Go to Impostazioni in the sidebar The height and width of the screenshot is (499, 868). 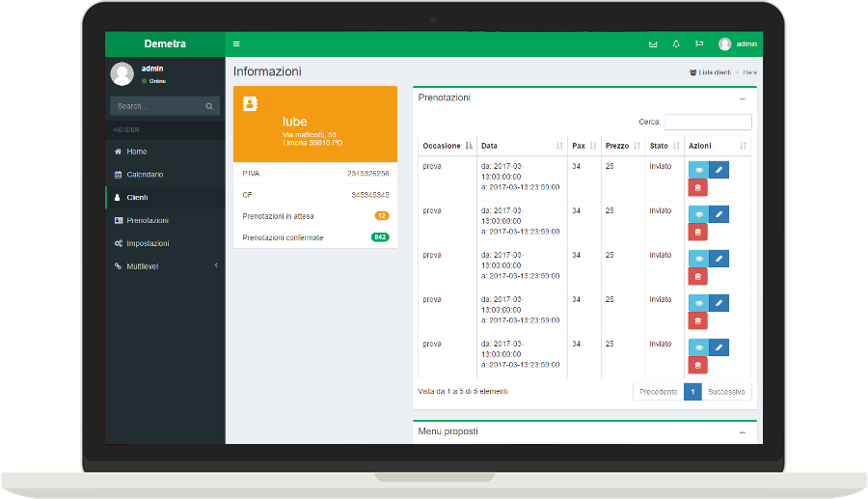tap(148, 243)
